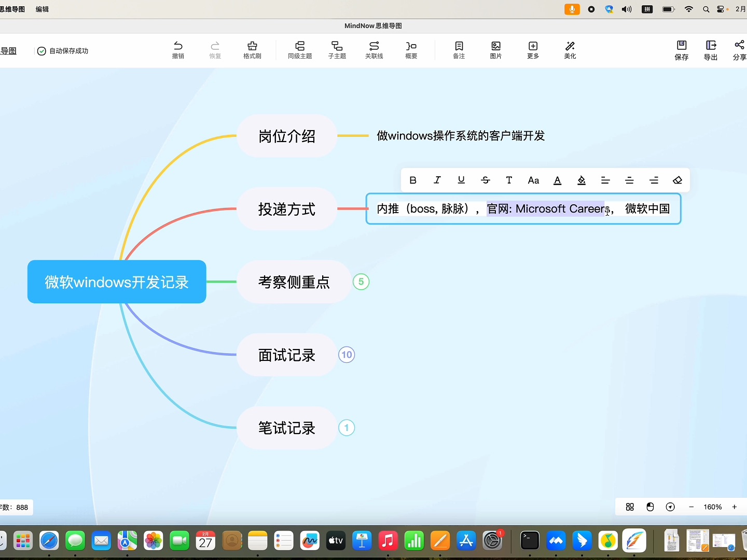Open the Wi-Fi status menu
This screenshot has width=747, height=560.
pyautogui.click(x=689, y=9)
